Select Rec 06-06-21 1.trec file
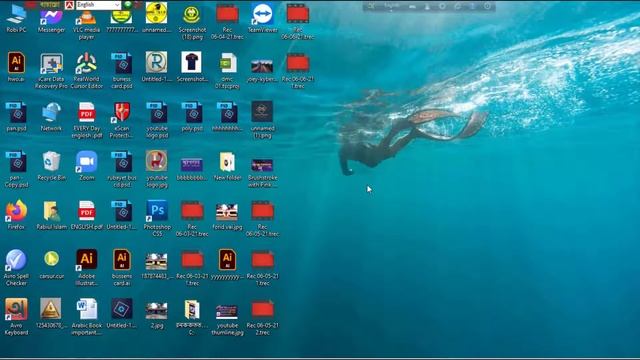This screenshot has height=360, width=640. (x=298, y=70)
